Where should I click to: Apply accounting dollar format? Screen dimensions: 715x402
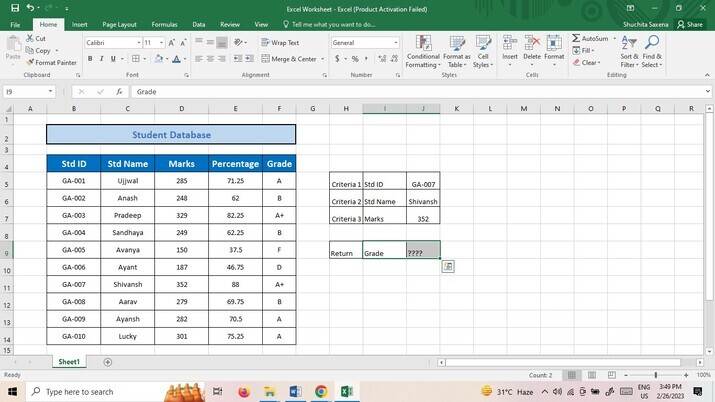337,59
